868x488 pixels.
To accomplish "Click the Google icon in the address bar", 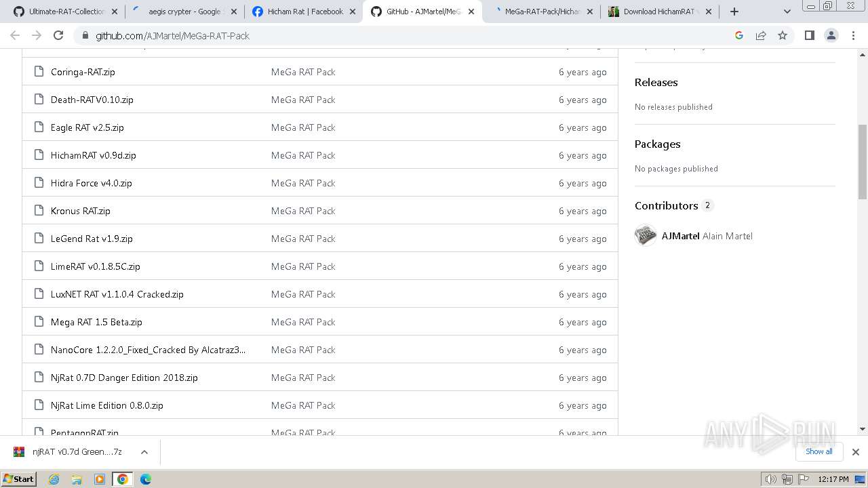I will 739,35.
